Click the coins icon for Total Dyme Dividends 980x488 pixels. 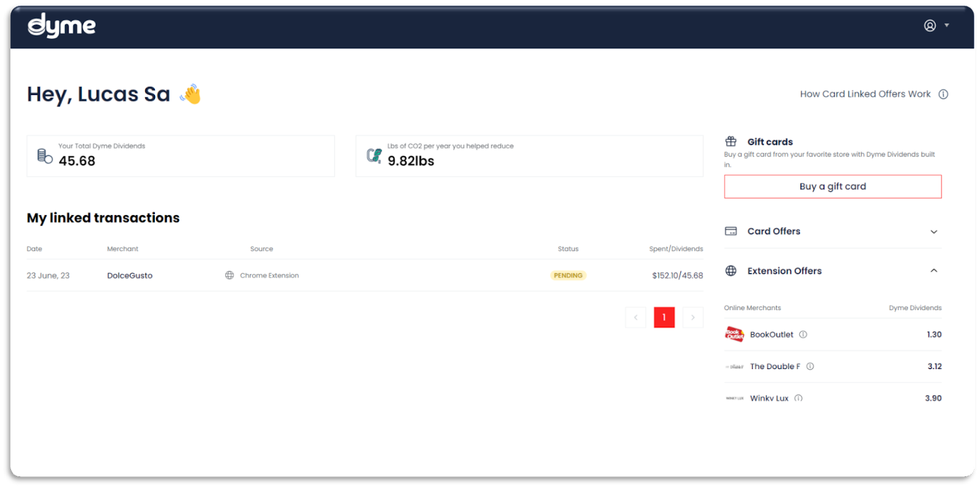coord(45,156)
